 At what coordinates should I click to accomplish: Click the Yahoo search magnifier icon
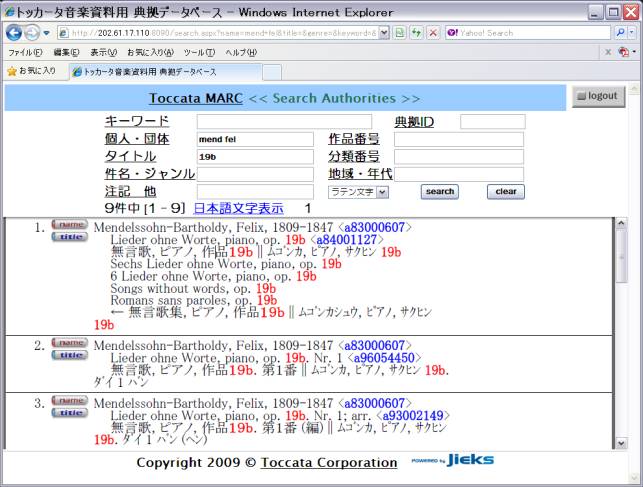coord(620,33)
